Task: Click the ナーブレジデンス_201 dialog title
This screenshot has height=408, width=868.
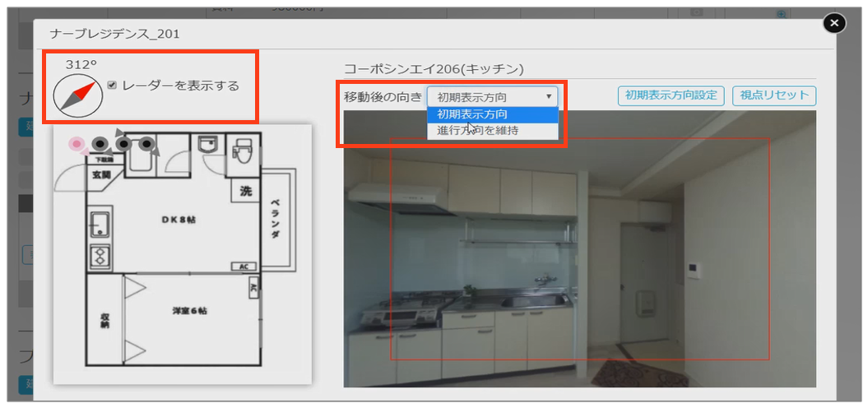Action: pyautogui.click(x=114, y=35)
